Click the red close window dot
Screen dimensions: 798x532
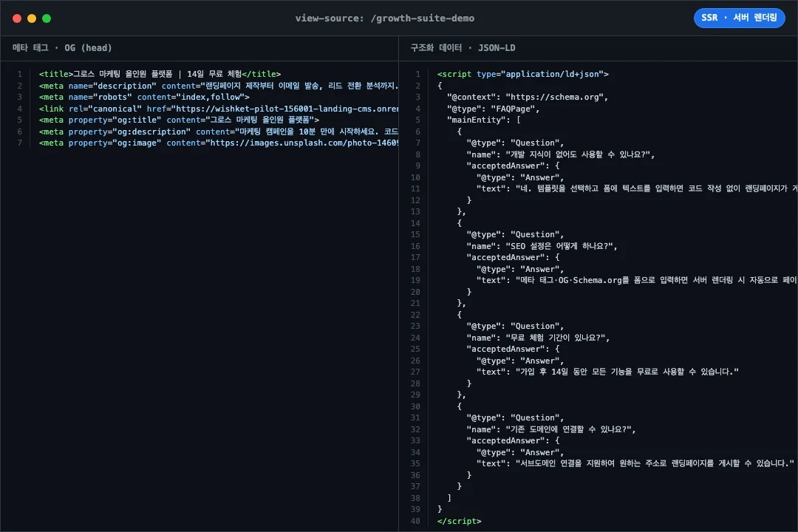coord(17,18)
